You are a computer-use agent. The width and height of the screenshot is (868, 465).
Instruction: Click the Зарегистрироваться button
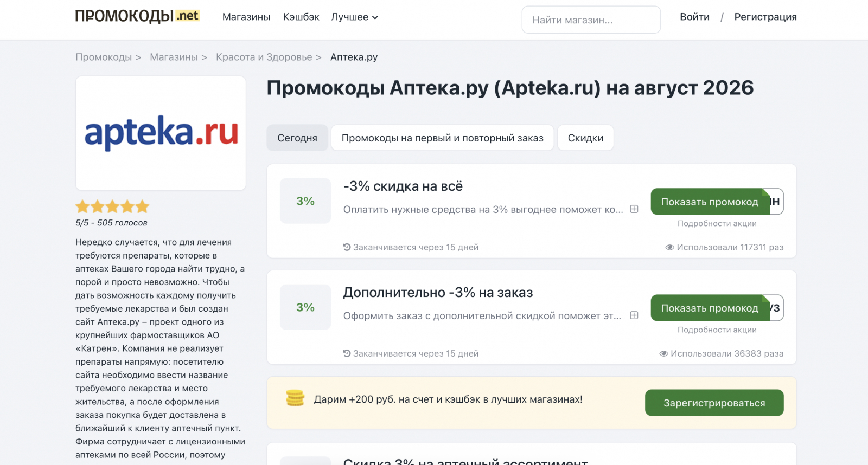[714, 403]
